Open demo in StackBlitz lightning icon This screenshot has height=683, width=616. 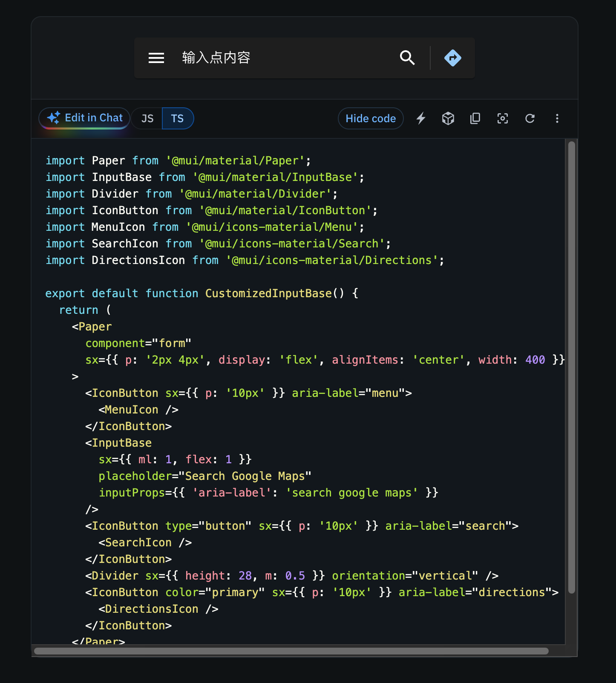pyautogui.click(x=421, y=118)
